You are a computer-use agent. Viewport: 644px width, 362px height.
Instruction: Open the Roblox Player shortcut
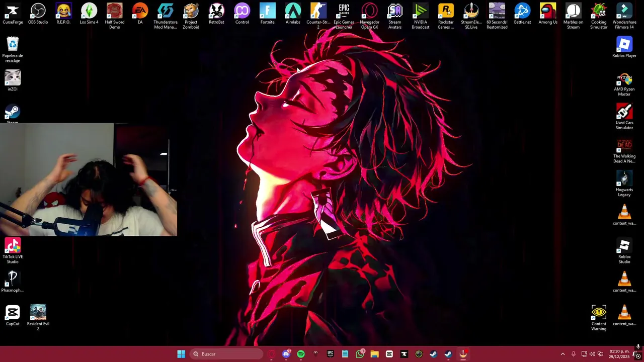point(624,48)
